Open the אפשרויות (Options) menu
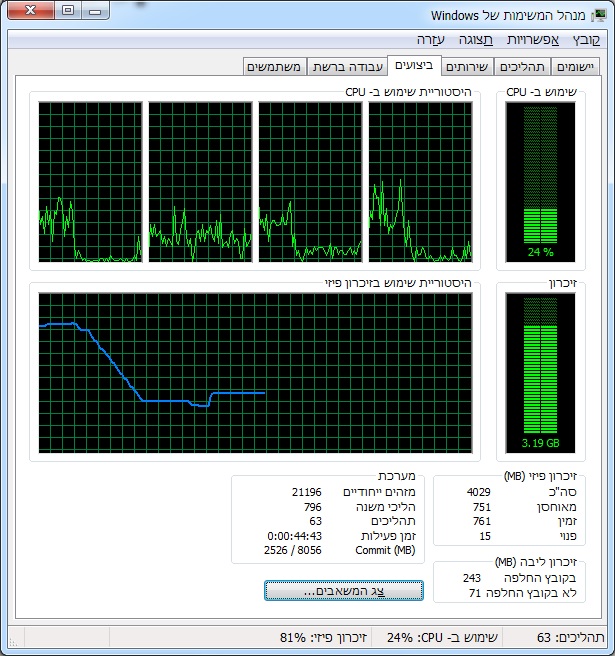 (x=534, y=39)
